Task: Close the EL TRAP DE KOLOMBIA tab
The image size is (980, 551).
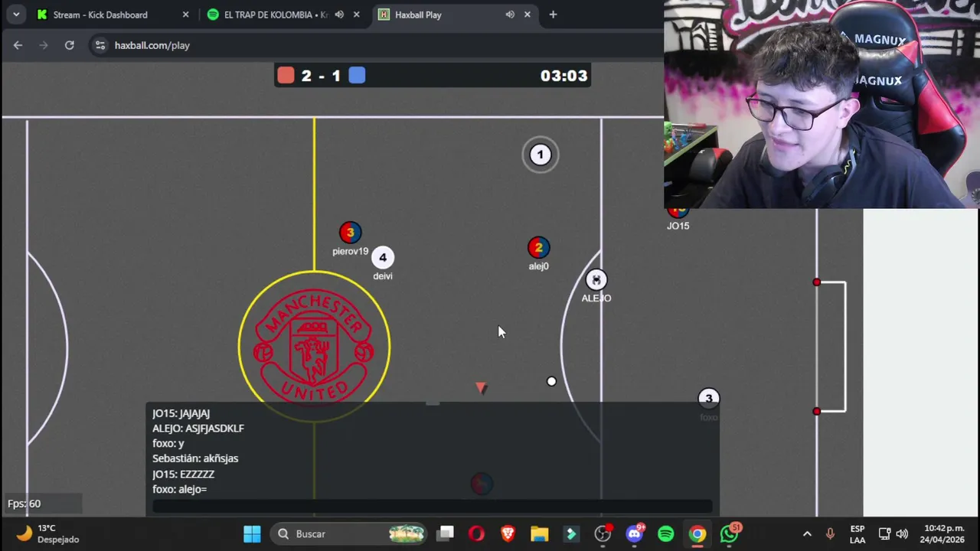Action: click(356, 15)
